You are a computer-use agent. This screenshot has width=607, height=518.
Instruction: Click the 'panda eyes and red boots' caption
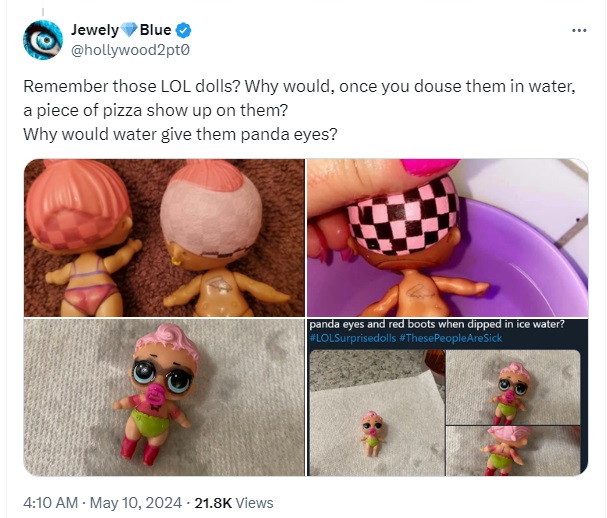tap(437, 324)
